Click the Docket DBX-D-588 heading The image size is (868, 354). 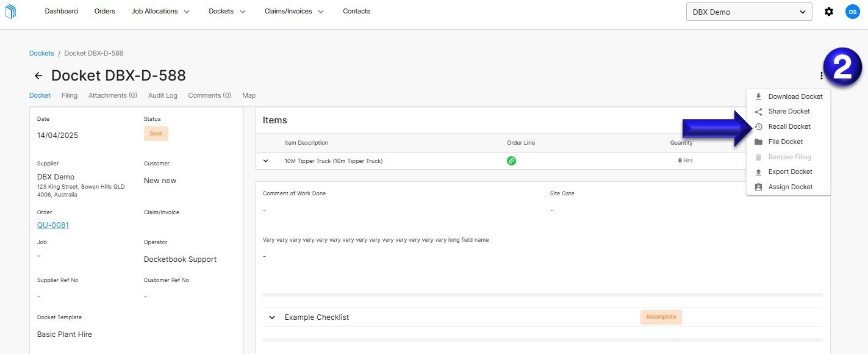point(118,76)
